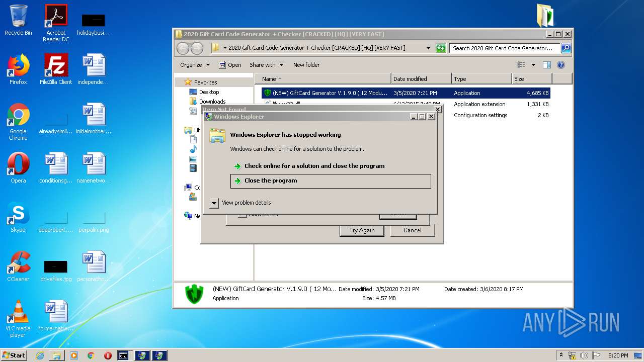Open Desktop in the navigation pane

(x=209, y=92)
